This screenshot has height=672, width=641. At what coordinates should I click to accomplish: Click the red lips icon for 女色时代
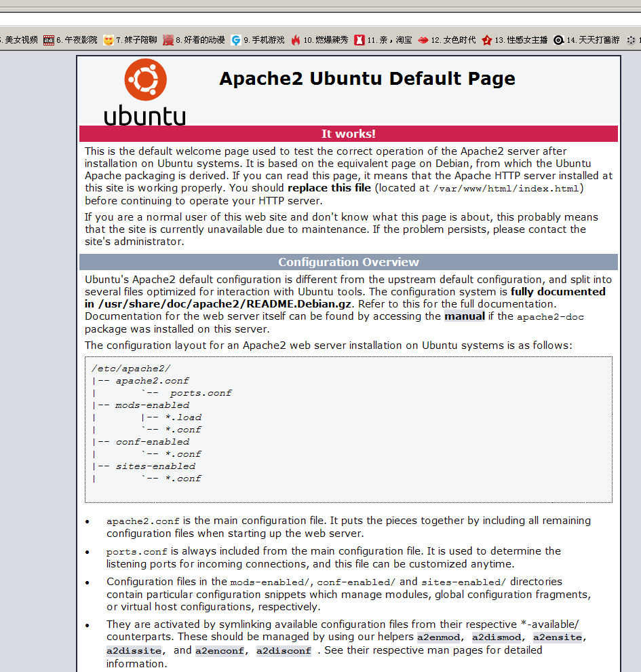[x=423, y=40]
